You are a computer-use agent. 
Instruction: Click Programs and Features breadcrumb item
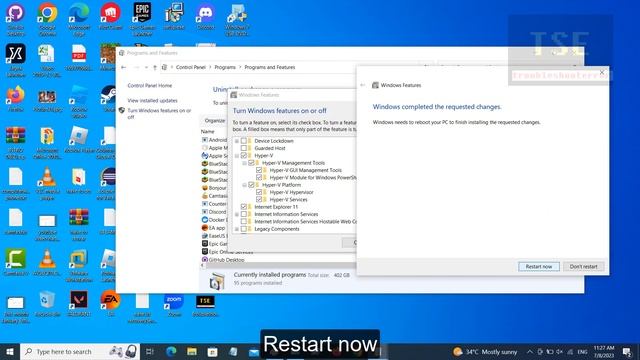pos(269,67)
